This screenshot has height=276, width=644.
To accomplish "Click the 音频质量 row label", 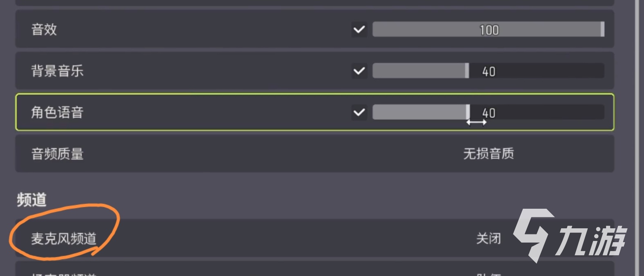I will [x=58, y=154].
